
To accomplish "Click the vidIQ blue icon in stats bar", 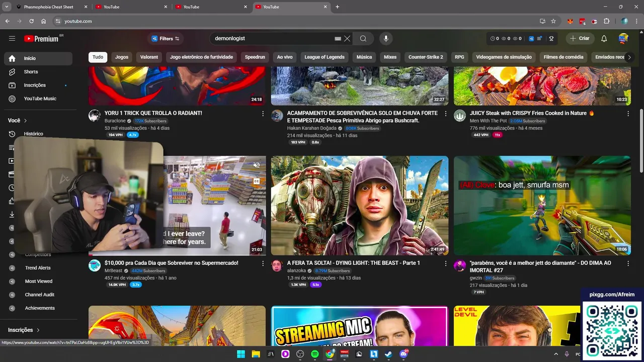I will pos(531,38).
